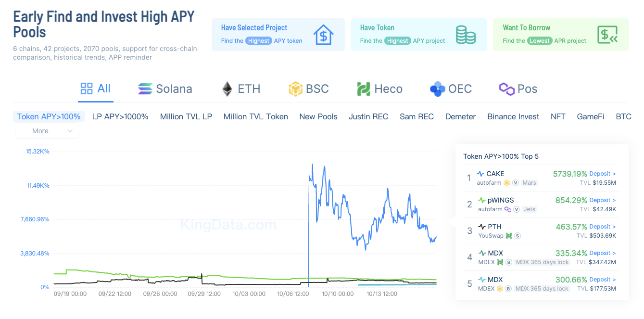Viewport: 644px width, 319px height.
Task: Select the GameFi filter
Action: coord(591,116)
